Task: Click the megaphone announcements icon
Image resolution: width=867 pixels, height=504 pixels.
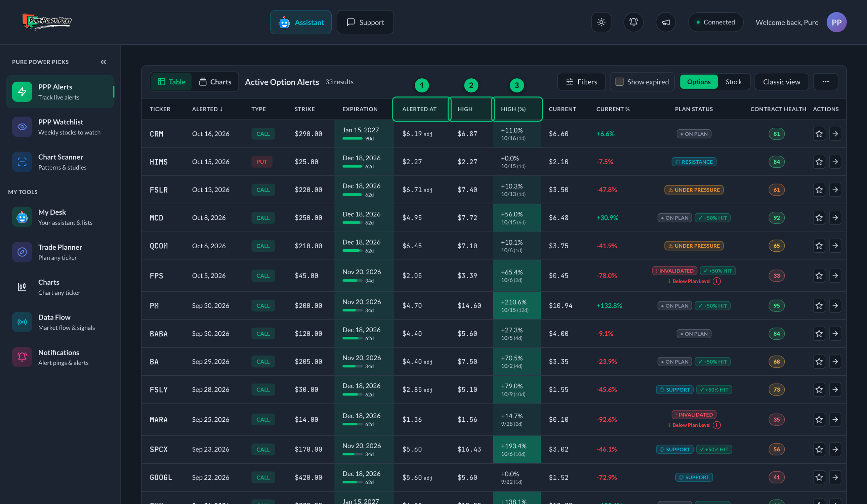Action: click(x=666, y=23)
